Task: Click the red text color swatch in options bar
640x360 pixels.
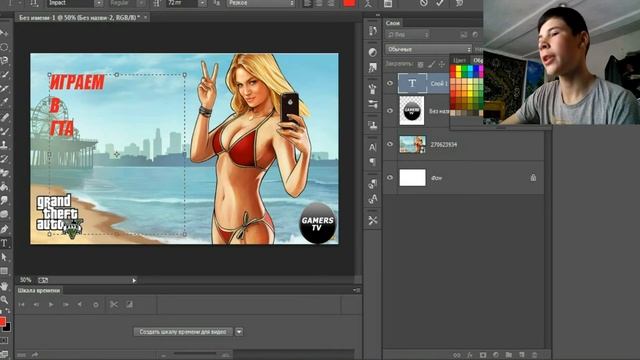Action: 349,3
